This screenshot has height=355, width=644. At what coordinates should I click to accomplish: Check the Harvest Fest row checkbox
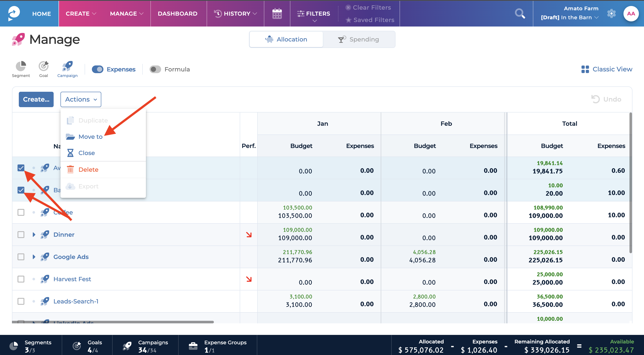click(x=21, y=279)
